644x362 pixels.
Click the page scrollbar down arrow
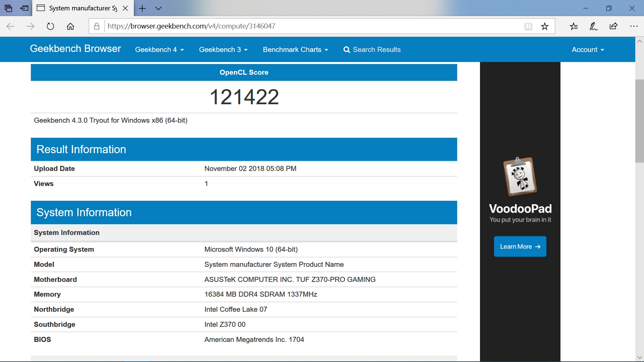pyautogui.click(x=640, y=358)
